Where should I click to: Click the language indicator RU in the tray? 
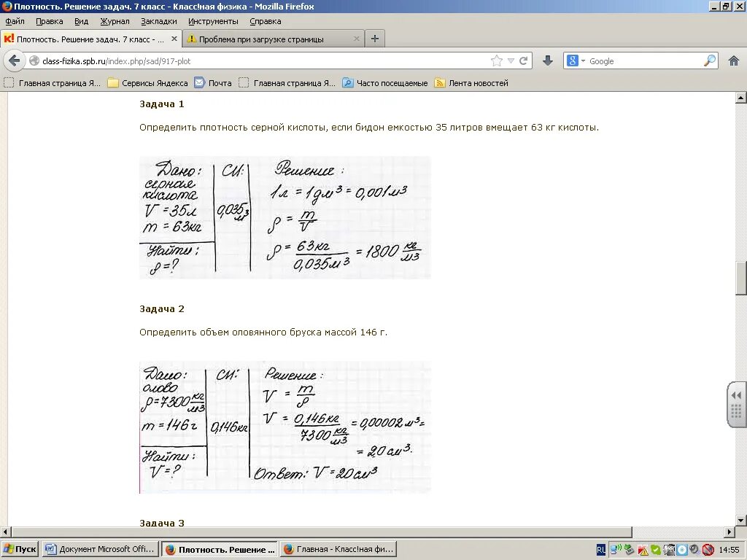point(601,550)
